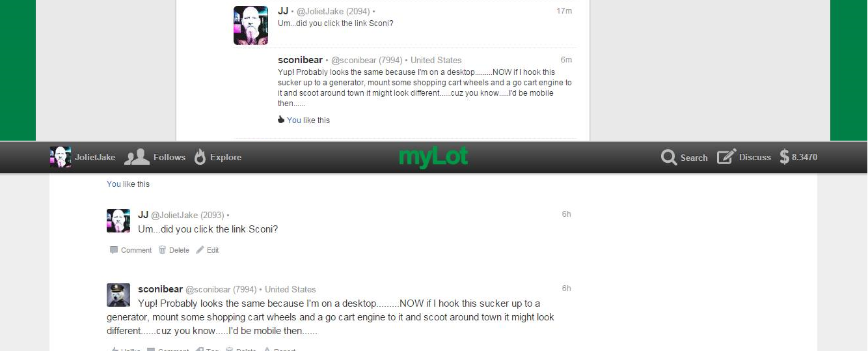Click sconibear's police bear avatar
The width and height of the screenshot is (868, 351).
(x=118, y=295)
